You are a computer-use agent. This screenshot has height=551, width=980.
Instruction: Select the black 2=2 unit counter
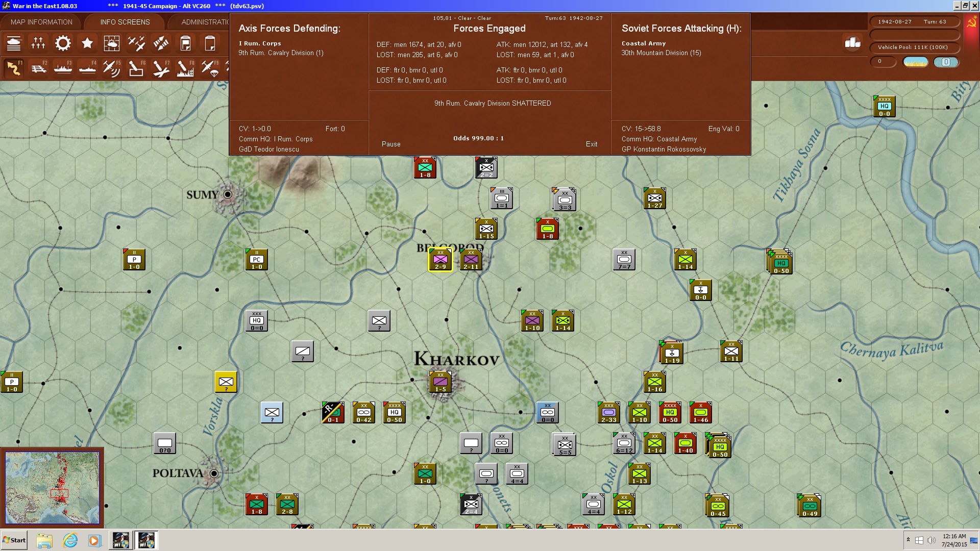pos(486,168)
